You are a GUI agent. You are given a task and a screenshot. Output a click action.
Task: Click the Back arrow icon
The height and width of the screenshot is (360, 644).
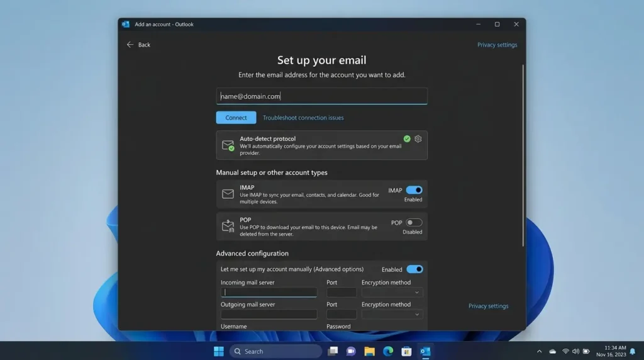click(x=130, y=45)
